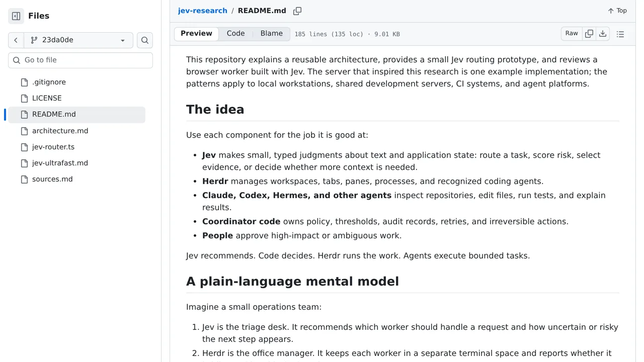Image resolution: width=644 pixels, height=362 pixels.
Task: Click the 'Coordinator code' bold text
Action: [x=242, y=222]
